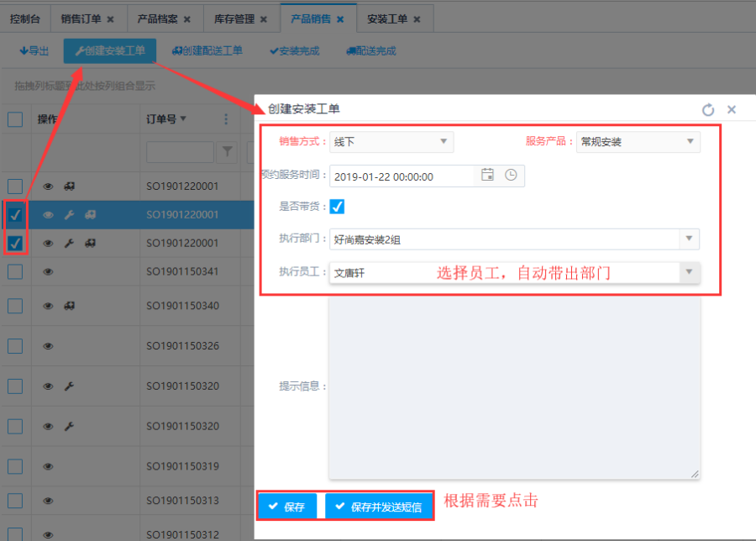This screenshot has height=541, width=756.
Task: Click the column options dots beside 订单号
Action: (226, 119)
